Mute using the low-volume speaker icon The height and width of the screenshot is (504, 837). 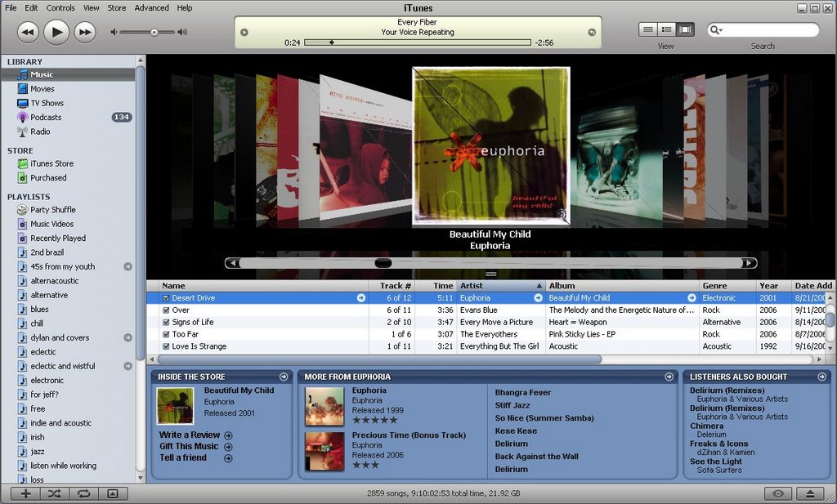(x=113, y=33)
